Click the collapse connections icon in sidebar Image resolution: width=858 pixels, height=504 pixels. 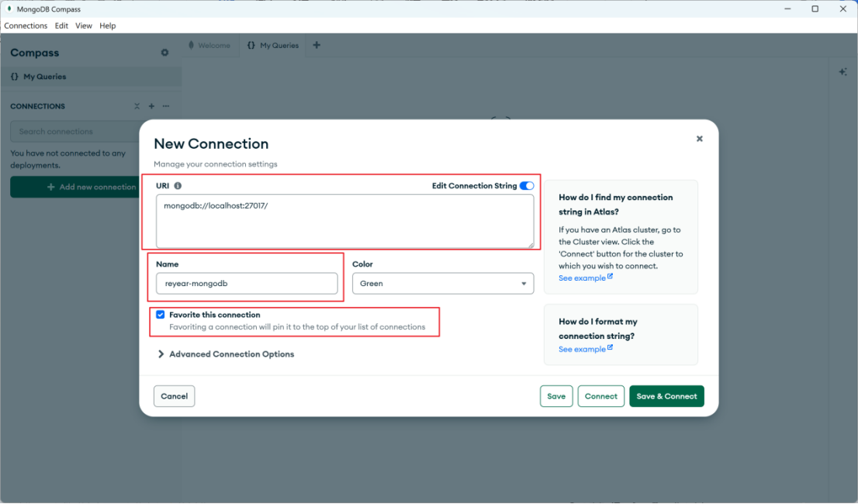coord(137,106)
